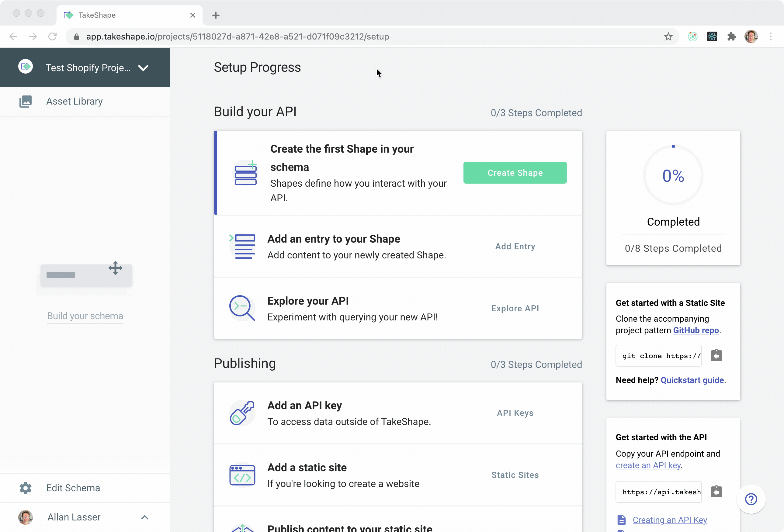
Task: Click the git clone command field
Action: [658, 356]
